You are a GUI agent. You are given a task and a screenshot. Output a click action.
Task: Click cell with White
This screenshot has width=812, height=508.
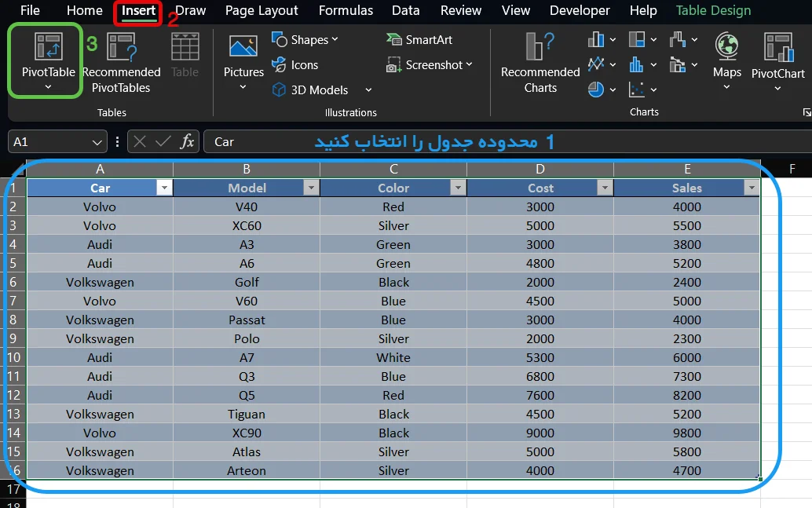(x=393, y=357)
